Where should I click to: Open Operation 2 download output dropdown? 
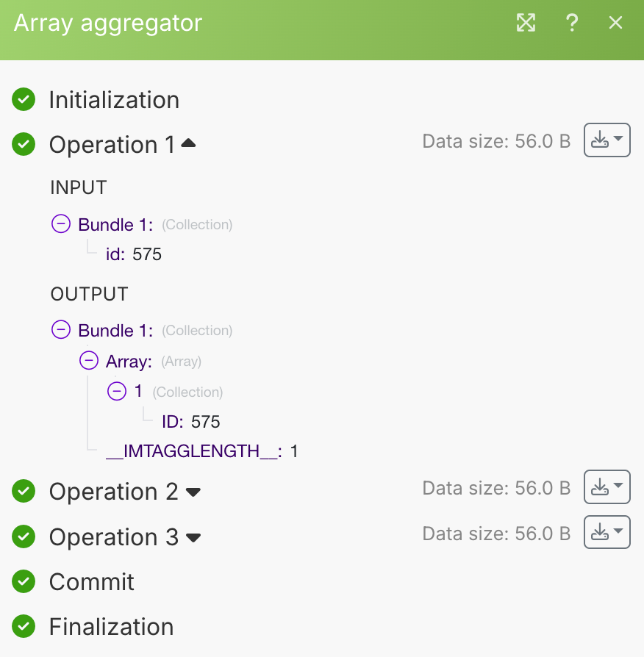(x=607, y=487)
